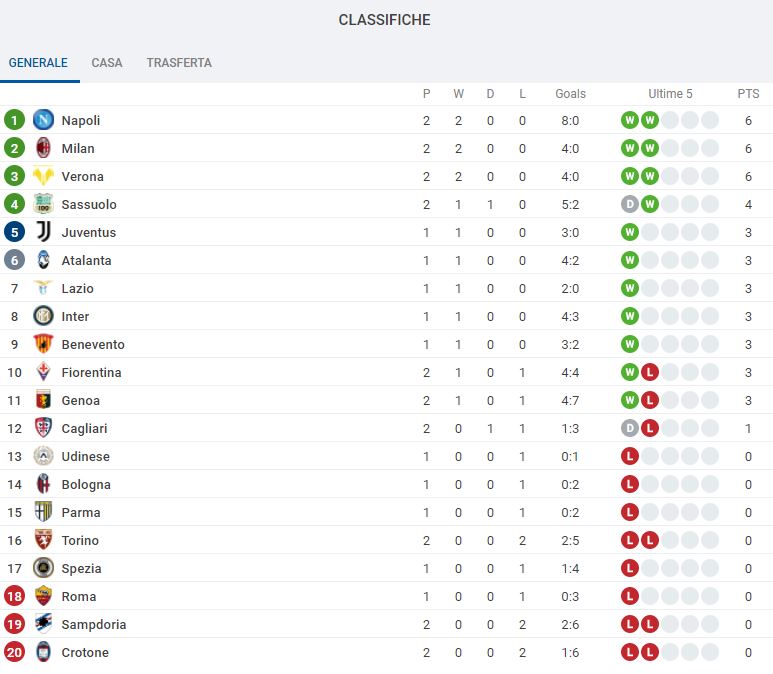This screenshot has width=773, height=674.
Task: Select the Generale tab
Action: point(38,62)
